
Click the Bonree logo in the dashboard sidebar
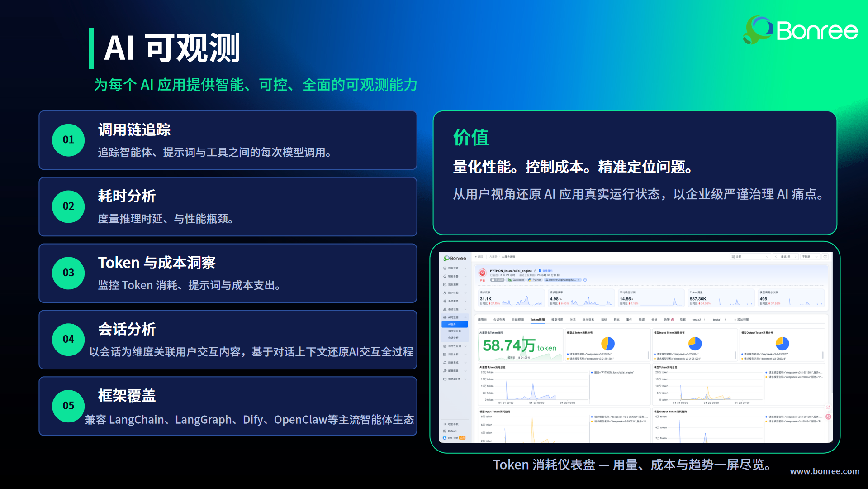(x=455, y=258)
